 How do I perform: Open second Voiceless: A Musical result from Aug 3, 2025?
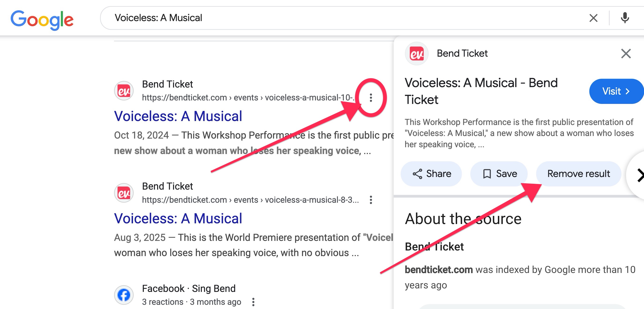click(x=178, y=218)
